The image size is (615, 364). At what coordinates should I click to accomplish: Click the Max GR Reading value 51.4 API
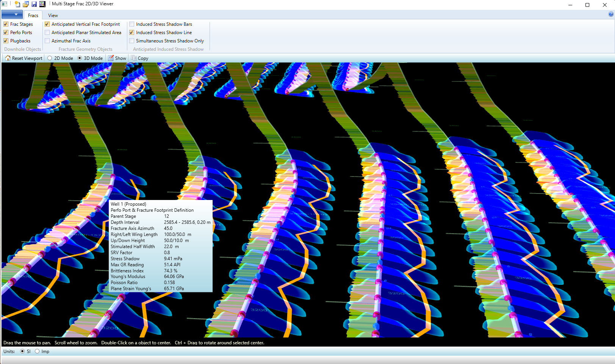tap(172, 265)
